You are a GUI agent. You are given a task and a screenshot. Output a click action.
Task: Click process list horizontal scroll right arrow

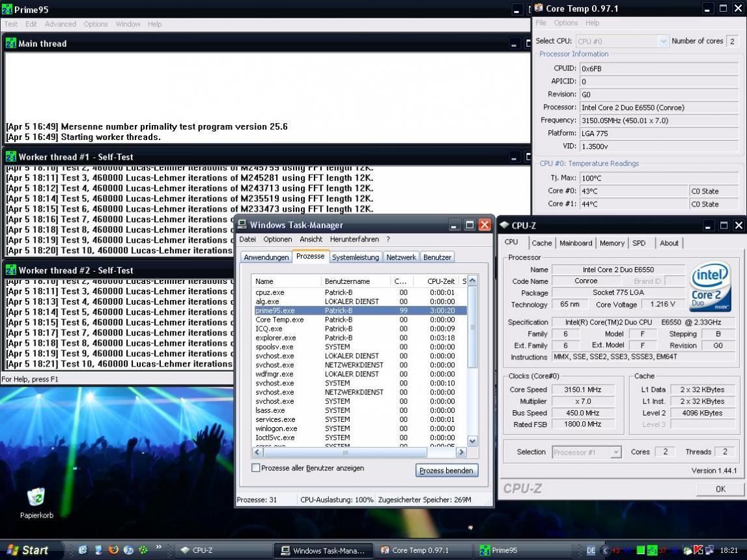pos(460,452)
